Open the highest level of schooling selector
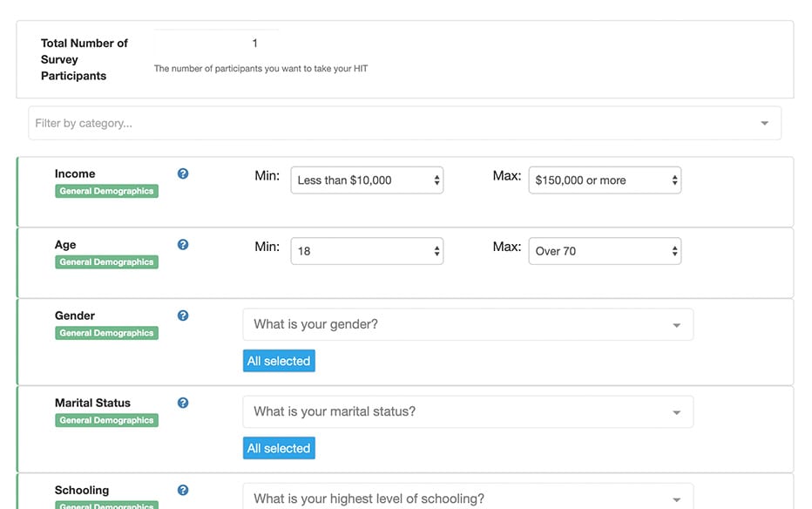Image resolution: width=812 pixels, height=509 pixels. (x=468, y=498)
